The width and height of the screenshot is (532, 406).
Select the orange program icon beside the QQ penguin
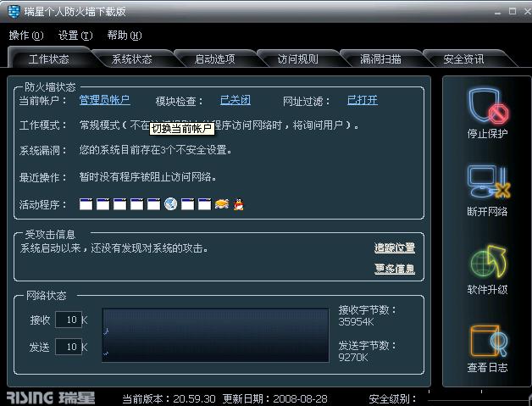[222, 204]
